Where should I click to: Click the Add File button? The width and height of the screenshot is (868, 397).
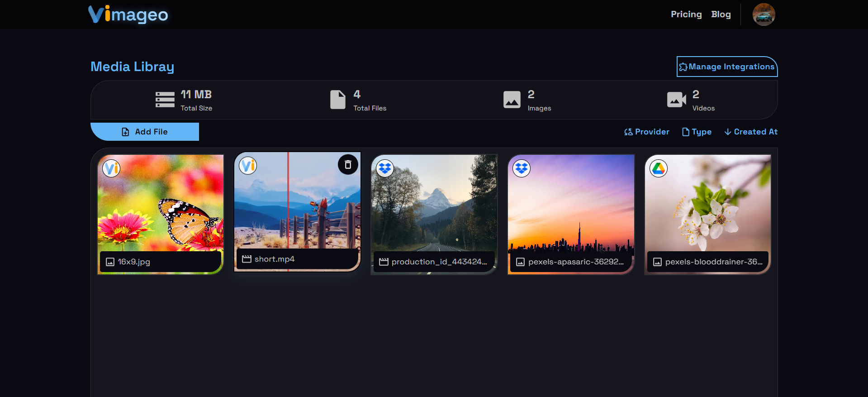[x=145, y=132]
